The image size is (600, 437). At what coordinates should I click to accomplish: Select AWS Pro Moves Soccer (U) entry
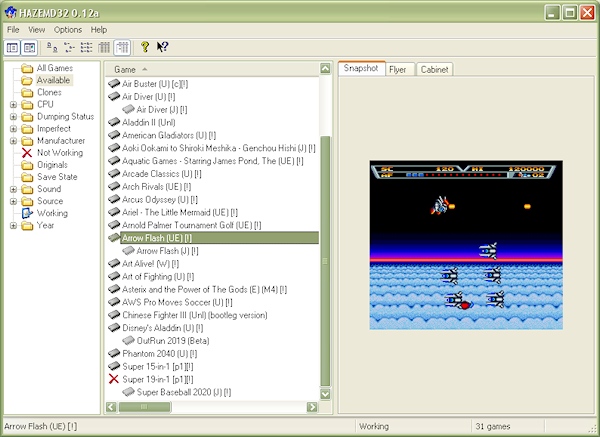click(177, 303)
